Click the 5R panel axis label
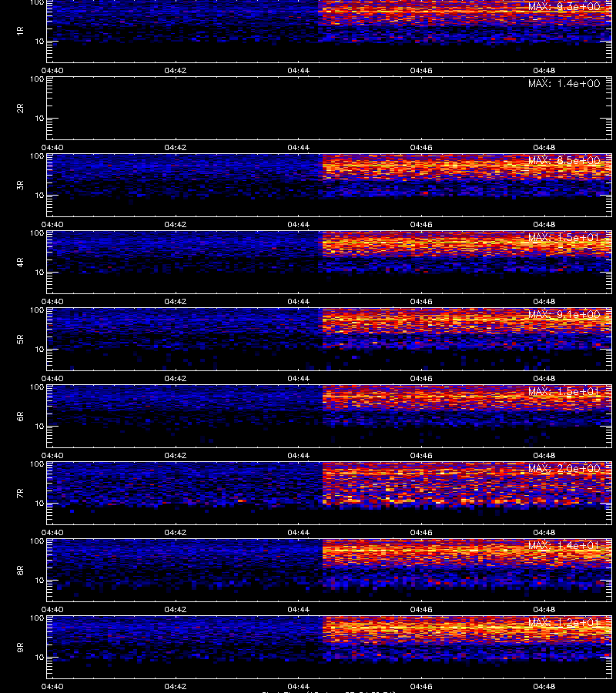Viewport: 616px width, 693px height. (x=20, y=340)
